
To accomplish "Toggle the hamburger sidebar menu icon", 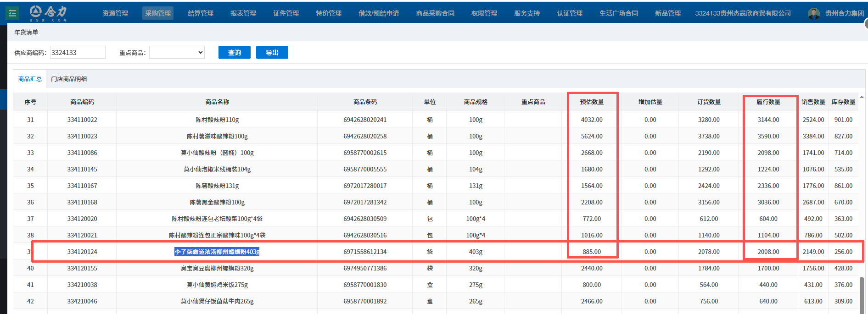I will 12,13.
